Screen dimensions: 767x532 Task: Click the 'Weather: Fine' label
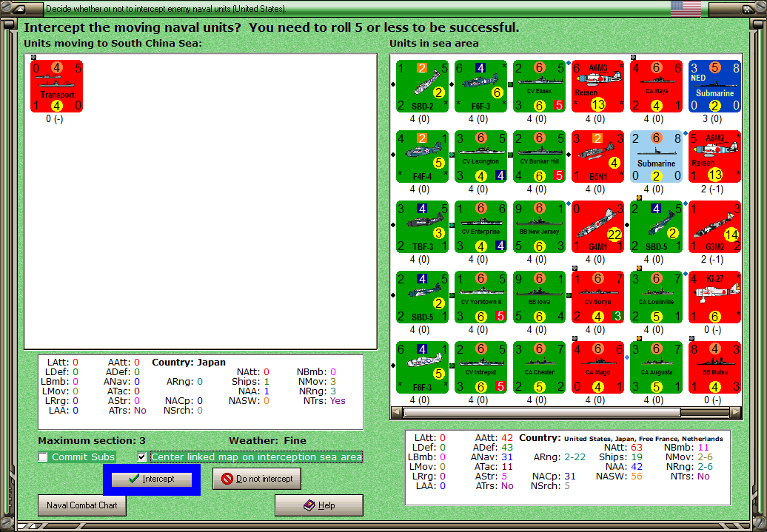coord(267,440)
